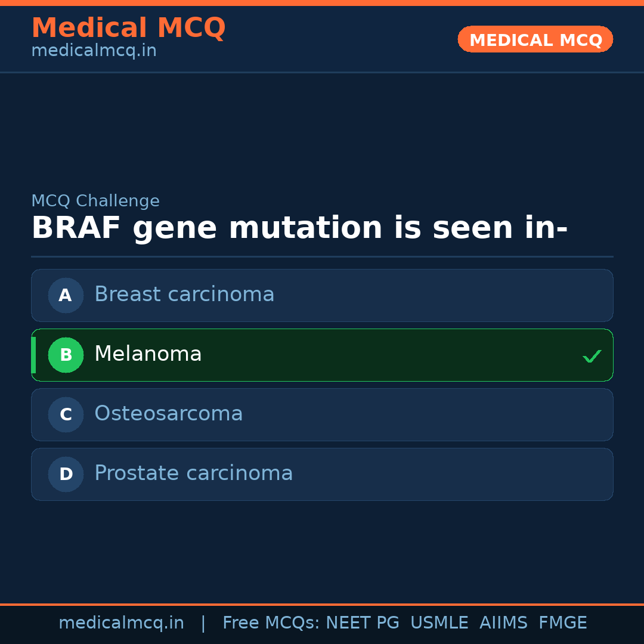Click the letter C circle icon

(66, 414)
